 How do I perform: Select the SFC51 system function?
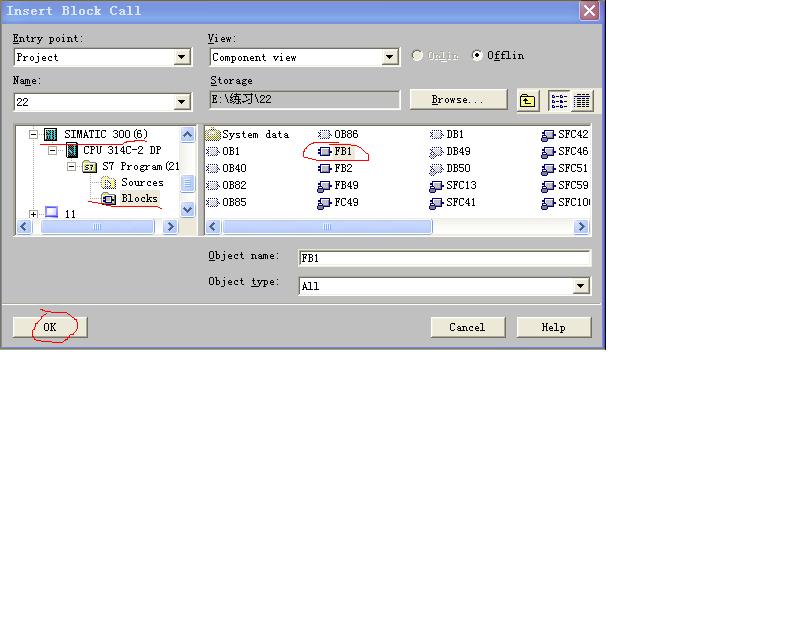pyautogui.click(x=565, y=168)
